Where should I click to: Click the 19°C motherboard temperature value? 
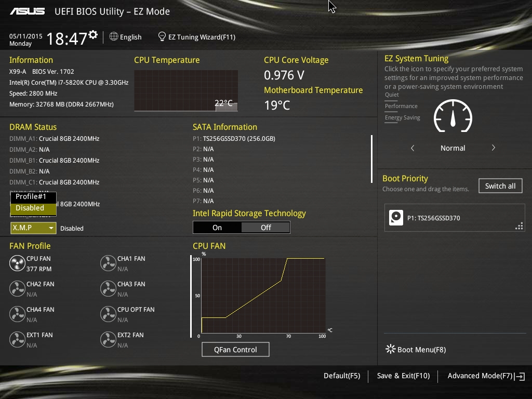pyautogui.click(x=277, y=105)
